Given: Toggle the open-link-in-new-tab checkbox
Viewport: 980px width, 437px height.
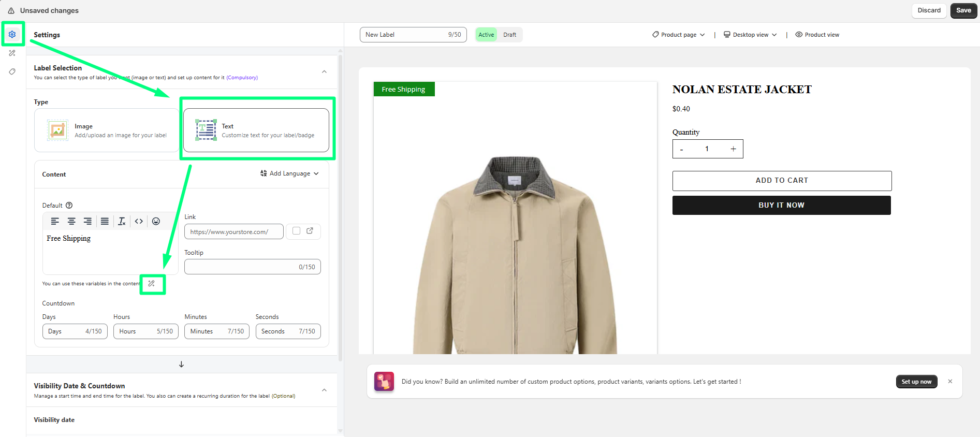Looking at the screenshot, I should click(296, 231).
